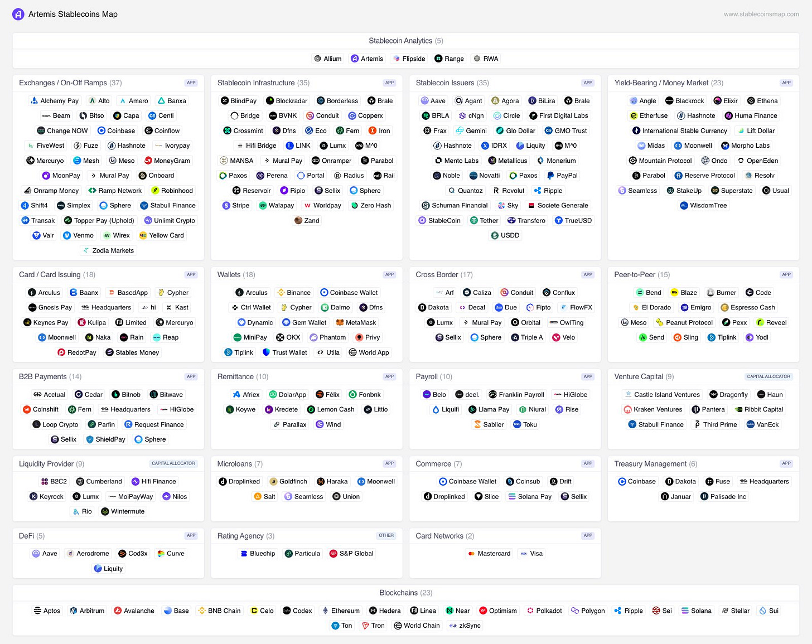Image resolution: width=812 pixels, height=644 pixels.
Task: Click the Solana Pay icon in Commerce
Action: tap(512, 497)
